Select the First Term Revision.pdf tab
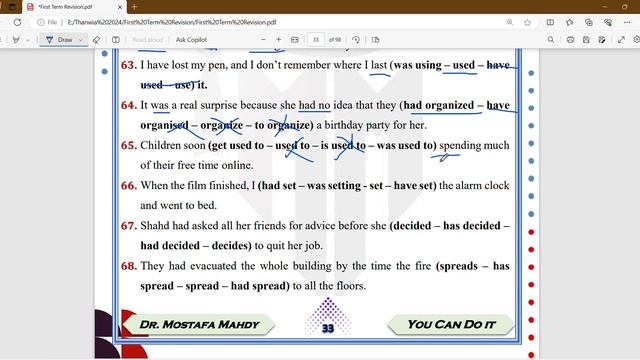The height and width of the screenshot is (360, 640). (x=73, y=7)
